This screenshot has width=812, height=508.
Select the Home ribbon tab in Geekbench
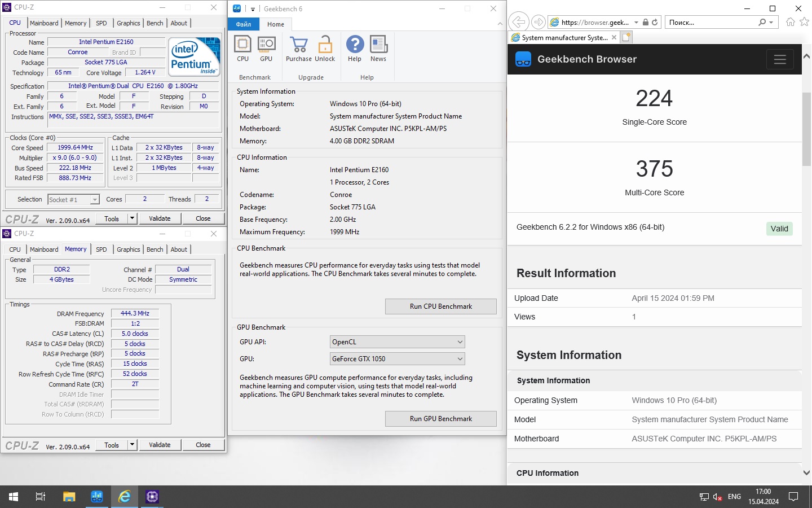coord(276,24)
